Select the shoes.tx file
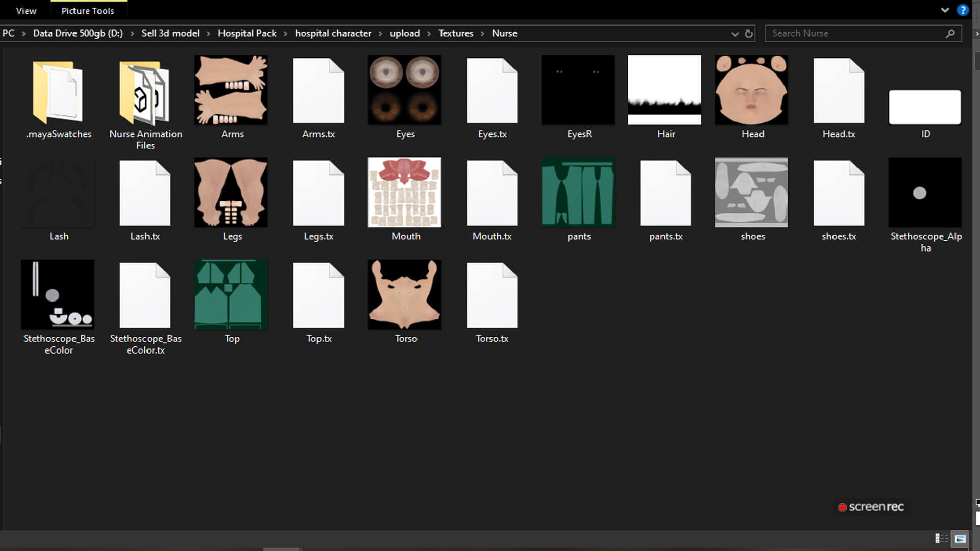The width and height of the screenshot is (980, 551). pyautogui.click(x=839, y=193)
